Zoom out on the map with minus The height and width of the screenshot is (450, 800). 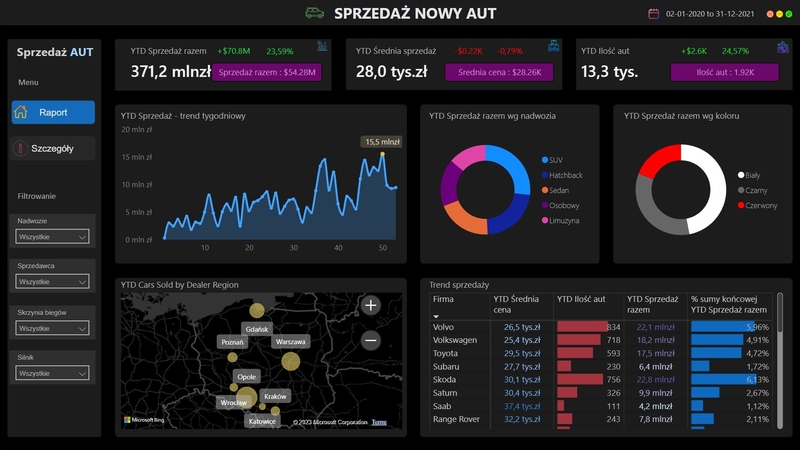pyautogui.click(x=370, y=340)
